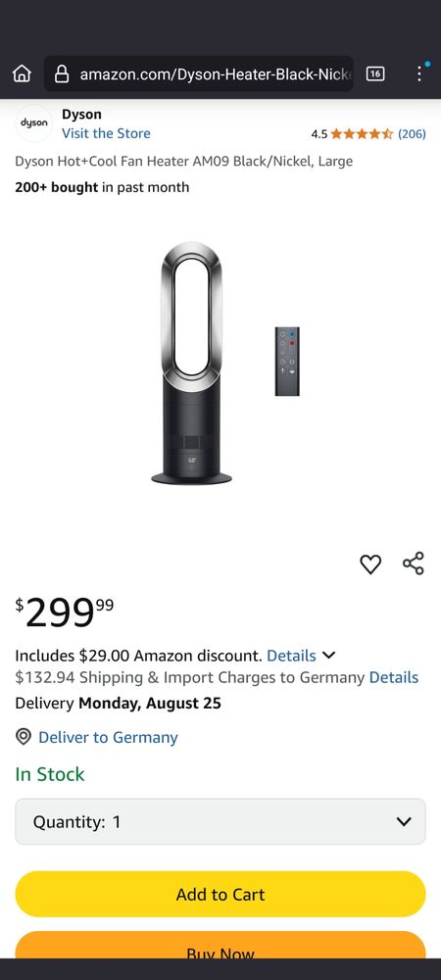Tap the location pin icon
Viewport: 441px width, 980px height.
click(x=24, y=737)
